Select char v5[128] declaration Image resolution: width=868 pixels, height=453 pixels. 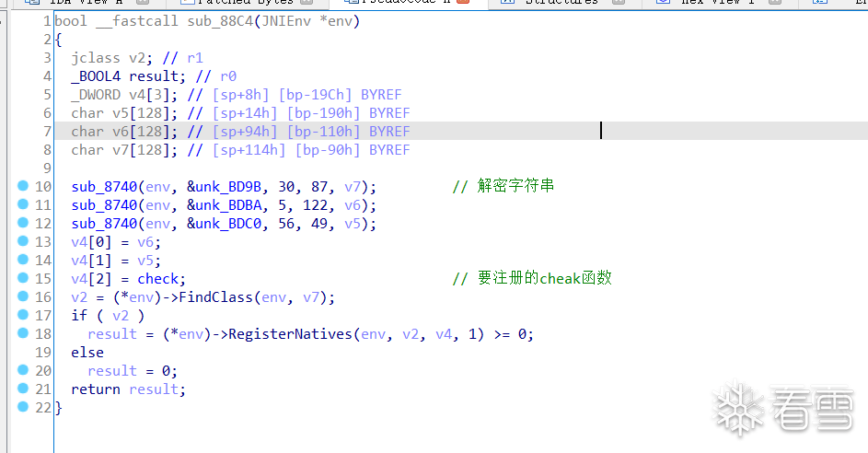coord(124,113)
